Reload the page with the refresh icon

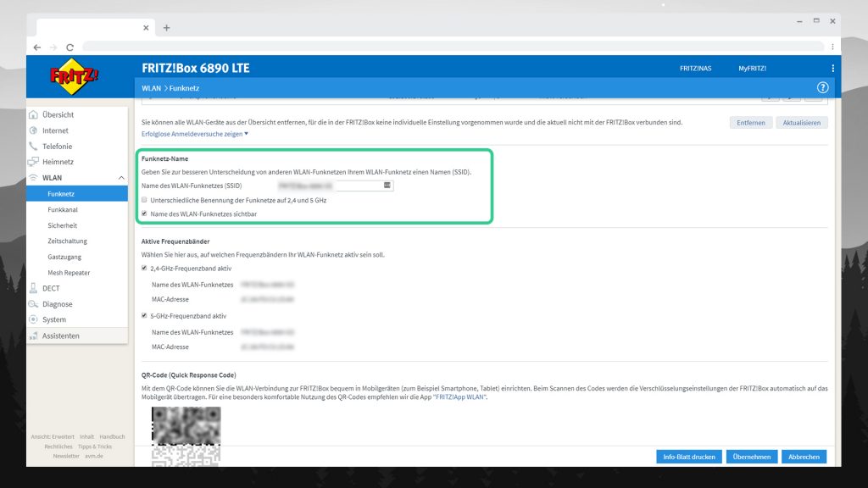[x=70, y=47]
